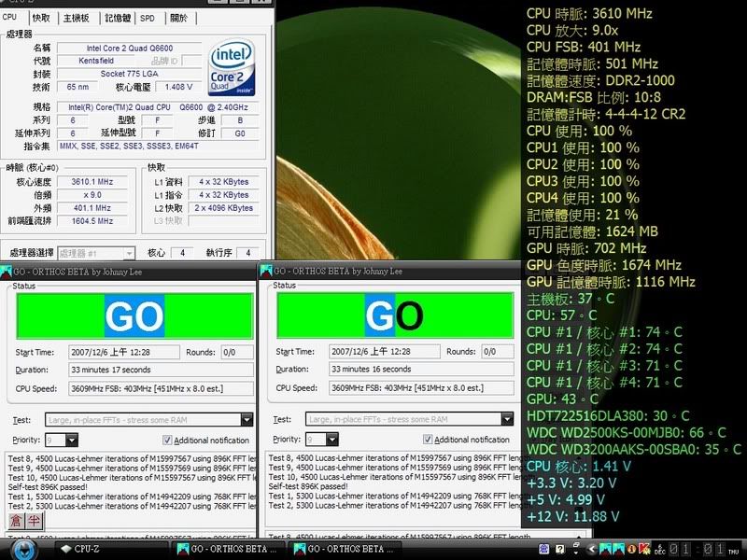Select the SPD tab in CPU-Z
The width and height of the screenshot is (747, 560).
pos(148,18)
